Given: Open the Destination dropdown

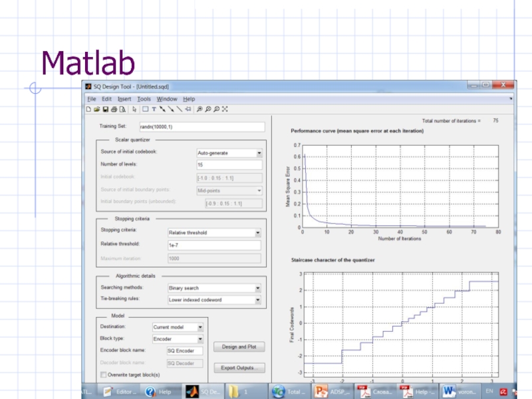Looking at the screenshot, I should tap(178, 327).
